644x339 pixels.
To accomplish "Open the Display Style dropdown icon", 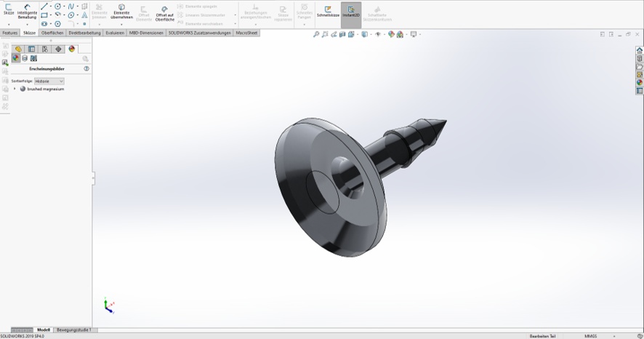I will click(x=364, y=34).
